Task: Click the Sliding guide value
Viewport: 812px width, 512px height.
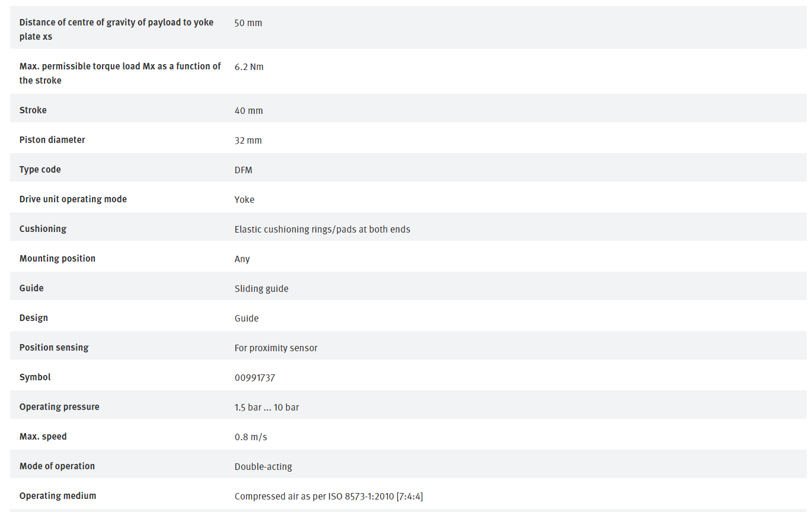Action: click(261, 289)
